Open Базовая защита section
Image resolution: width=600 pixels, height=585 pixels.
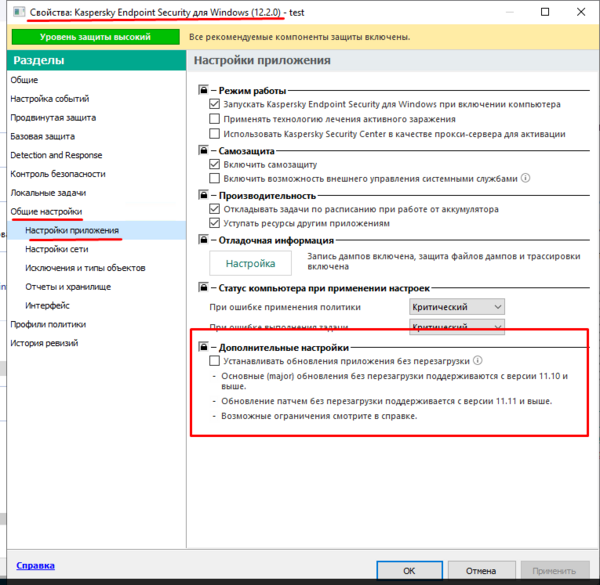pyautogui.click(x=42, y=136)
